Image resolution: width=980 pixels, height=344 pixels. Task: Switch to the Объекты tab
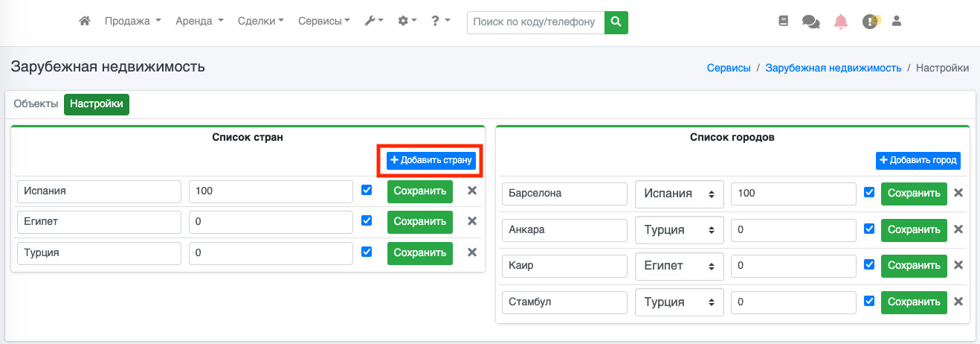[x=36, y=104]
